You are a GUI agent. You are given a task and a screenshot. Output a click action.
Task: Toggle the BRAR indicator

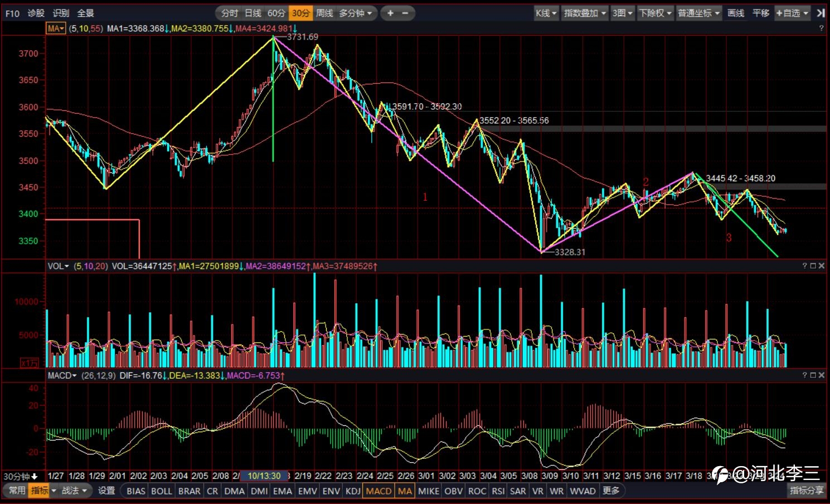tap(190, 491)
